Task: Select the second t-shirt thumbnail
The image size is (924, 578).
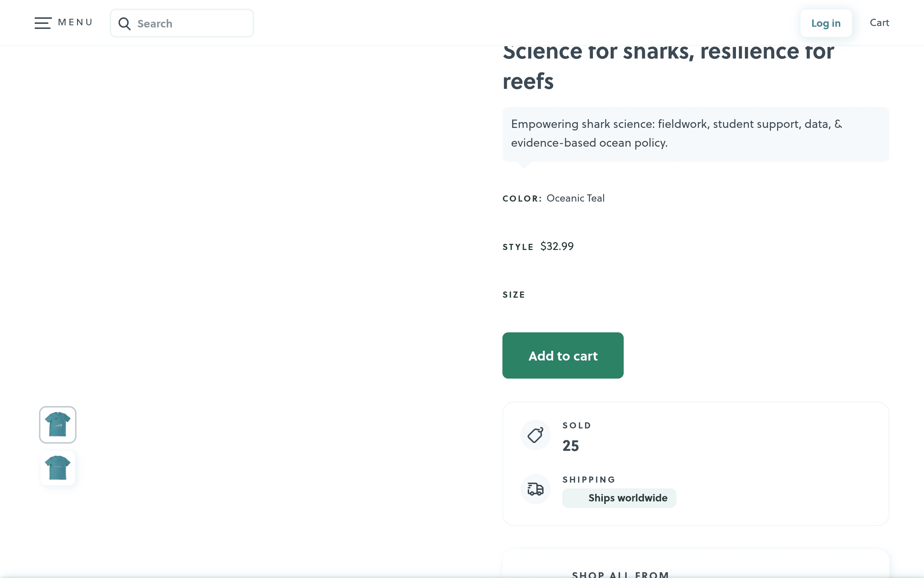Action: click(x=58, y=468)
